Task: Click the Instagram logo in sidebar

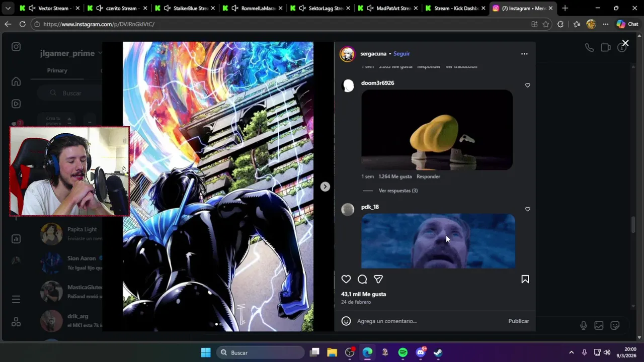Action: 16,47
